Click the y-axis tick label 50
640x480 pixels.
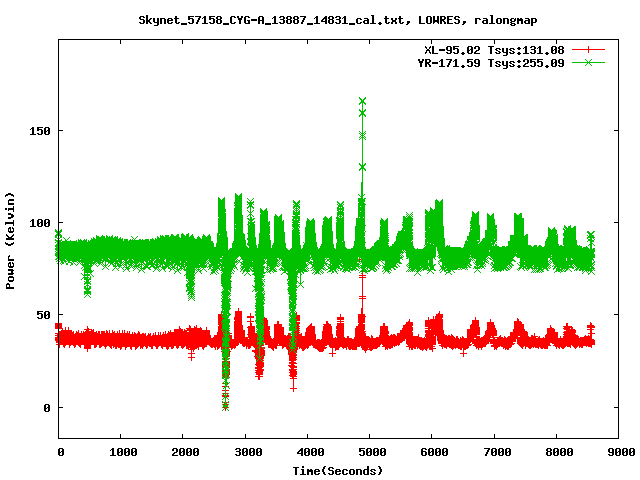point(44,315)
